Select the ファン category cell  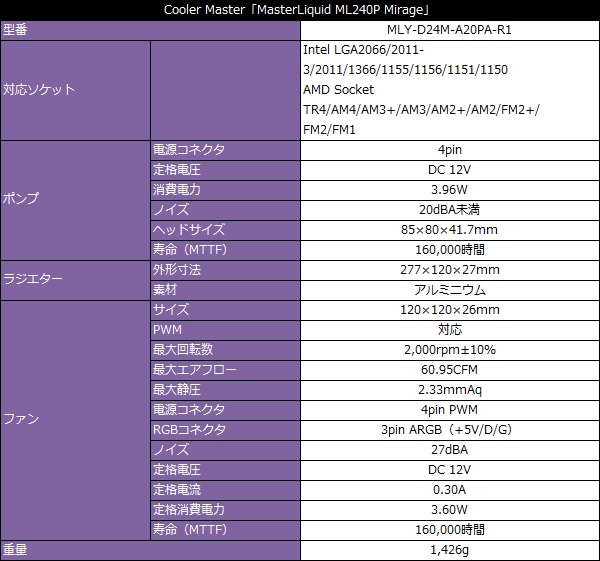click(75, 420)
